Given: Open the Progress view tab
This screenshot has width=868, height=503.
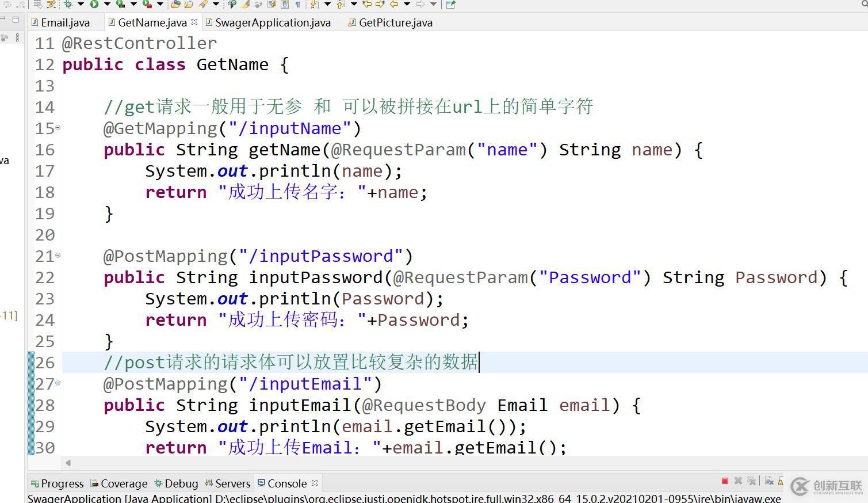Looking at the screenshot, I should [57, 483].
